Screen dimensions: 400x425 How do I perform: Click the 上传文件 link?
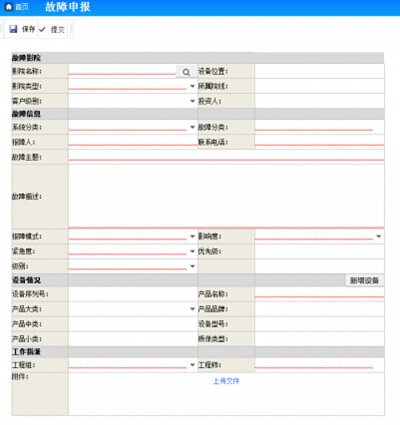(226, 381)
